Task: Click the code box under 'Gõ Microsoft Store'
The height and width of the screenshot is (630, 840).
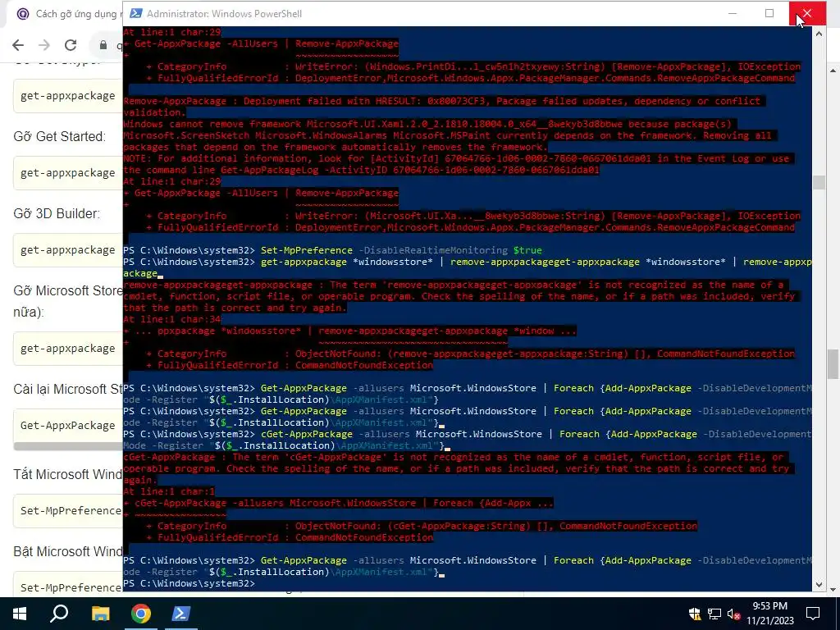Action: (68, 349)
